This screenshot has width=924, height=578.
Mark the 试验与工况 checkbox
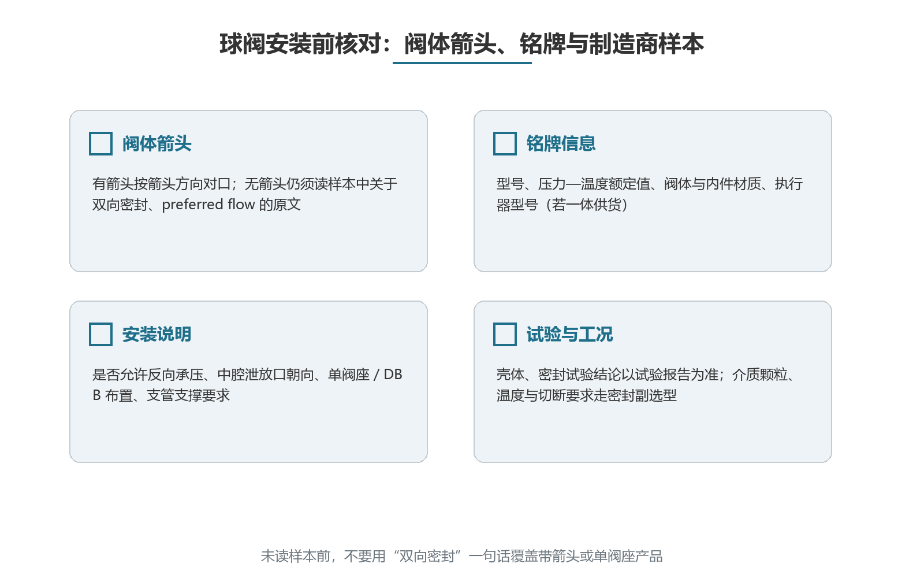(x=505, y=334)
